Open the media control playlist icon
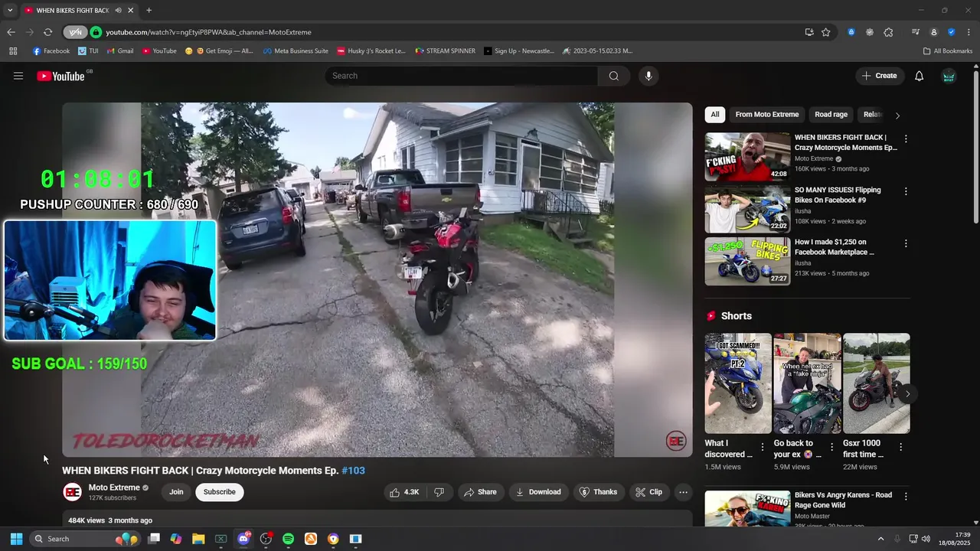Screen dimensions: 980x551 [916, 32]
